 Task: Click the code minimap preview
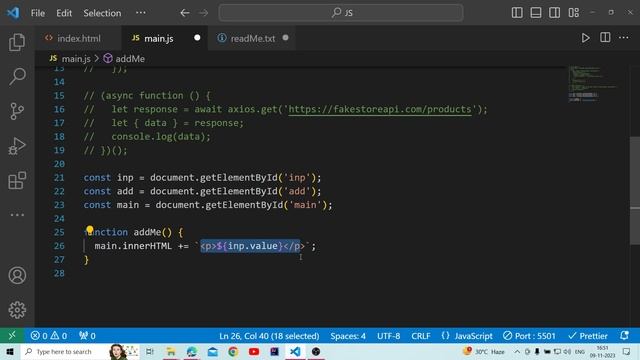pos(593,84)
